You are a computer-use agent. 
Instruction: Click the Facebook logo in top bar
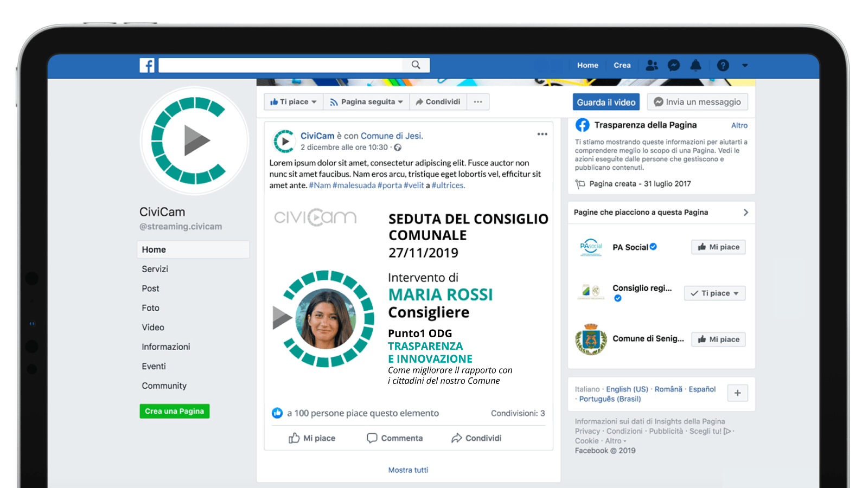[x=147, y=65]
